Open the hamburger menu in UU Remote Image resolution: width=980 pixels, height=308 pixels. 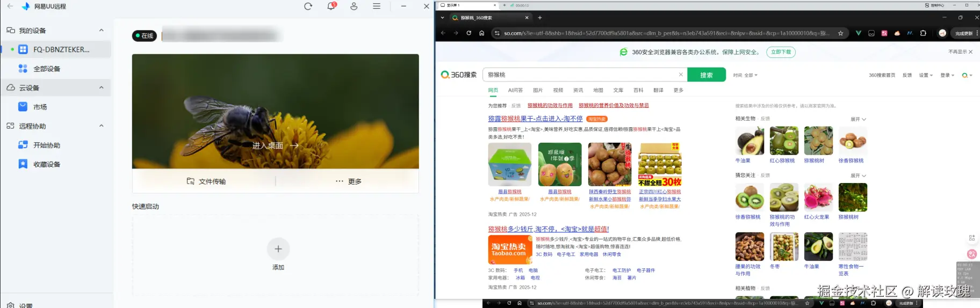[377, 6]
